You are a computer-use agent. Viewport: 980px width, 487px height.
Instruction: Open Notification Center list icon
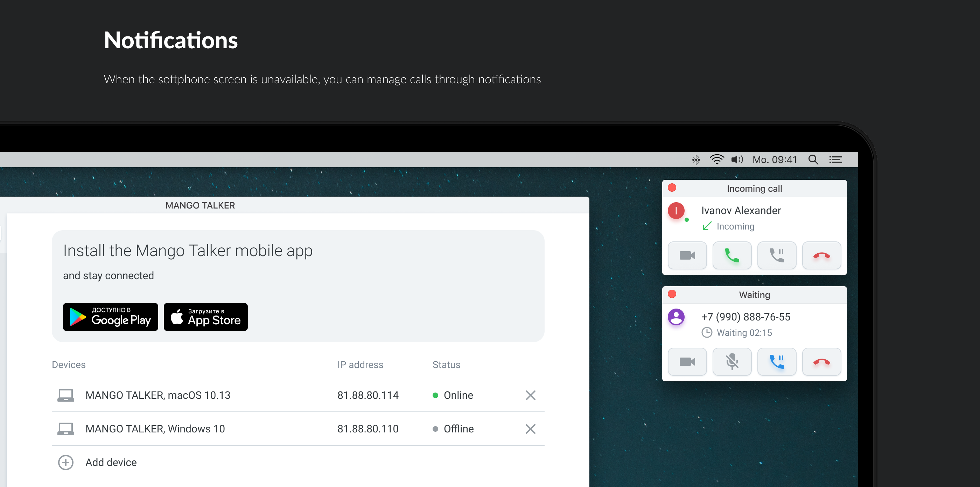click(x=836, y=160)
